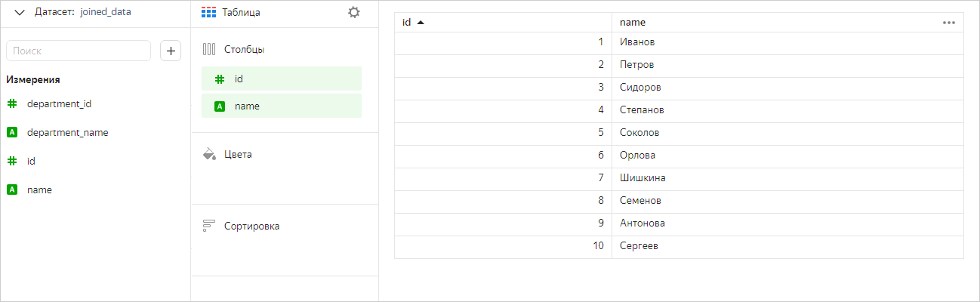Click the Сергеев table cell

(639, 245)
